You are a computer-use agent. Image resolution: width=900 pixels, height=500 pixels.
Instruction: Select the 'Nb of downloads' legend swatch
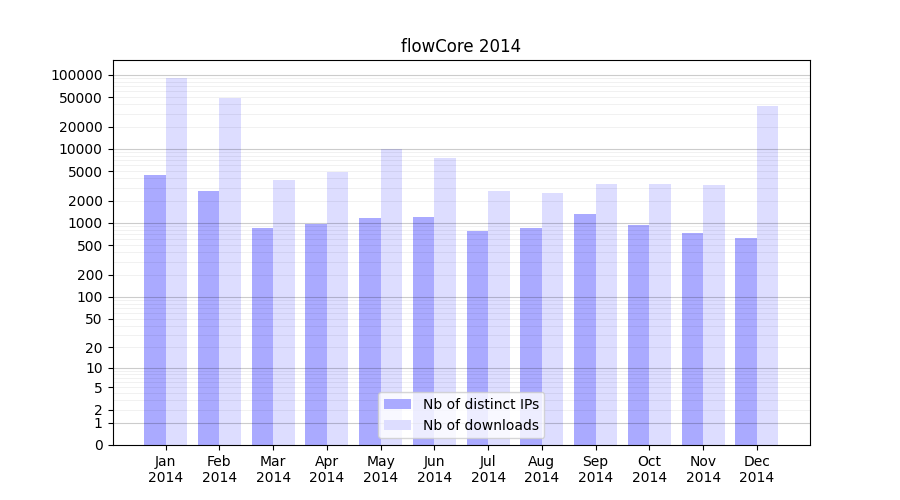[x=397, y=425]
